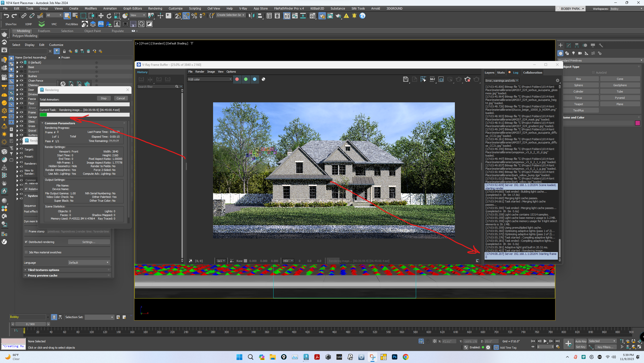Open the RGB color channel dropdown
This screenshot has width=644, height=363.
[210, 79]
